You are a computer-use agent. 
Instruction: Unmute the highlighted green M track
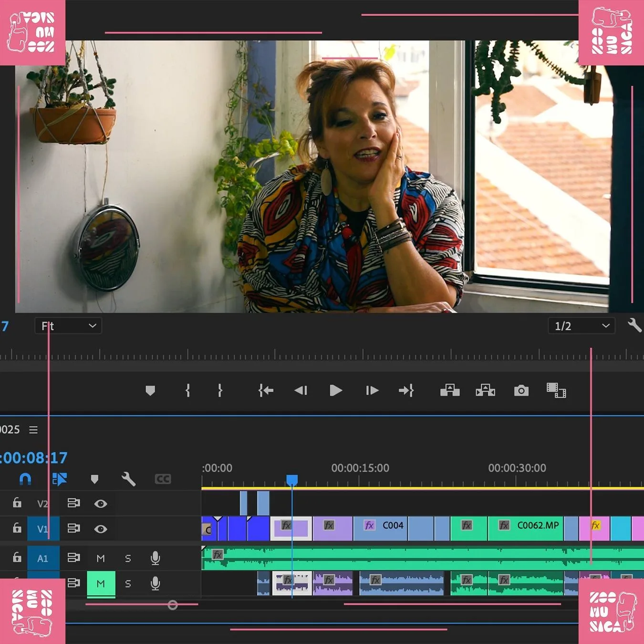[x=101, y=583]
